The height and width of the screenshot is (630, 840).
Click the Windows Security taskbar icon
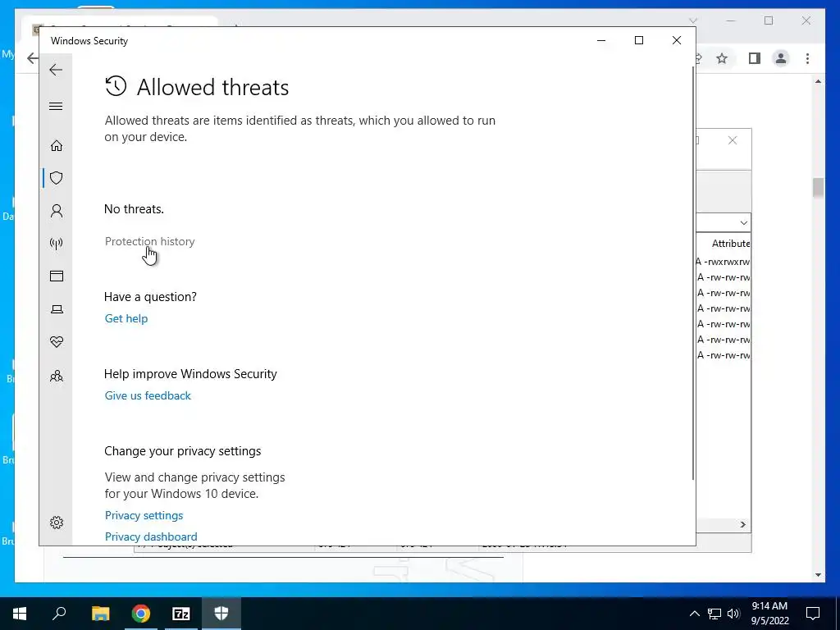(221, 614)
